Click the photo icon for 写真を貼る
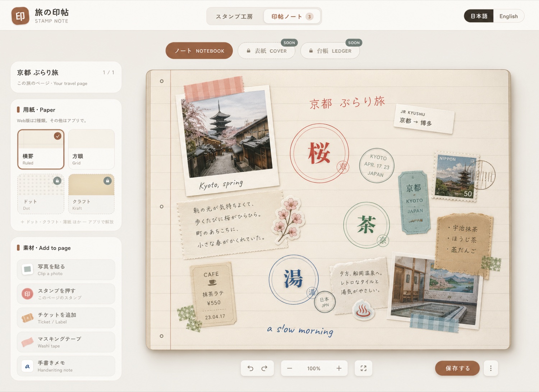539x392 pixels. click(28, 270)
